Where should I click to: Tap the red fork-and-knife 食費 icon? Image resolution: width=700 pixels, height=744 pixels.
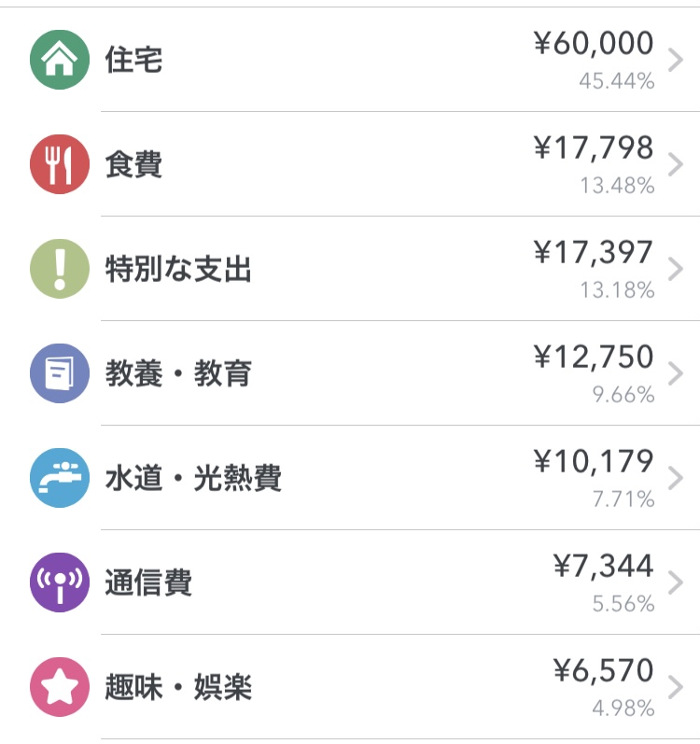coord(60,164)
